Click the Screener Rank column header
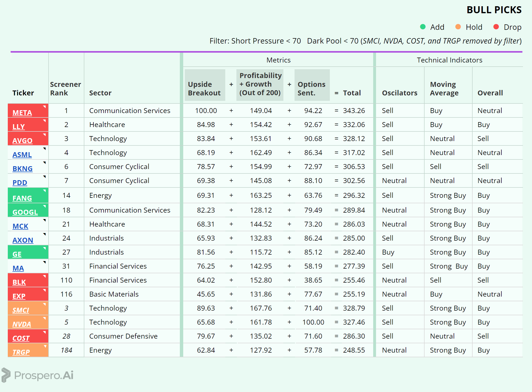Screen dimensions: 532x392 pos(65,89)
